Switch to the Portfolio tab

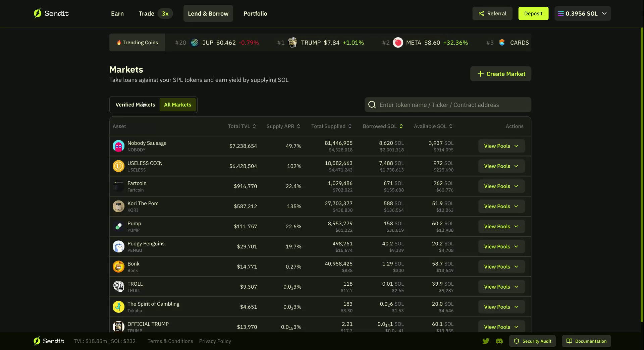click(x=255, y=13)
